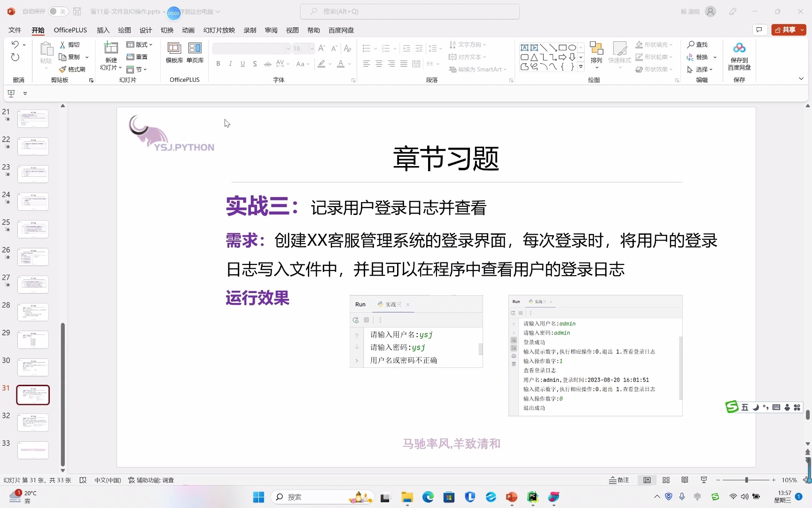The height and width of the screenshot is (508, 812).
Task: Open the 视图 ribbon tab
Action: pos(292,30)
